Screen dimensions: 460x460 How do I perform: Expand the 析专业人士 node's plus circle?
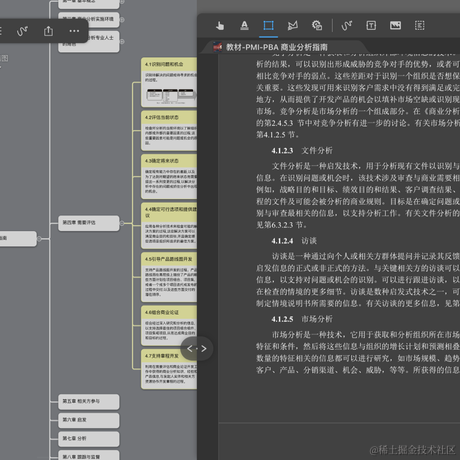[122, 42]
